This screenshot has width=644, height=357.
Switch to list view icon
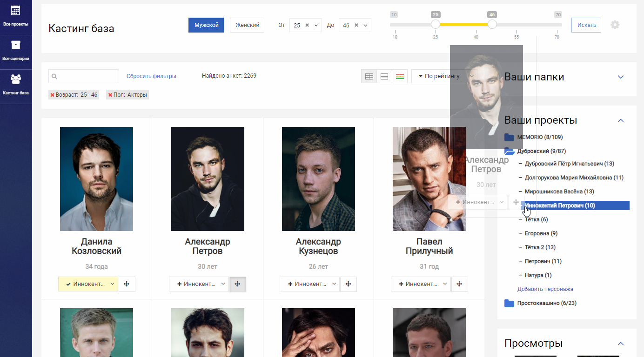pos(384,76)
